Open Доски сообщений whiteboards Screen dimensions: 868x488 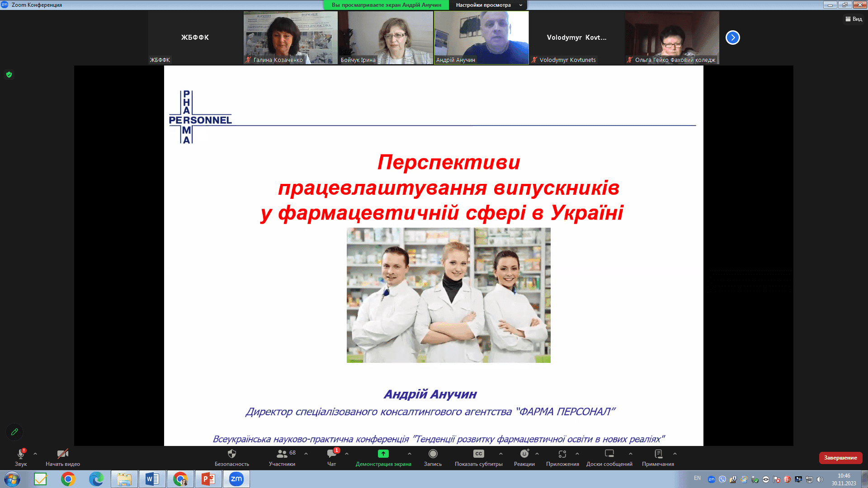[x=609, y=457]
